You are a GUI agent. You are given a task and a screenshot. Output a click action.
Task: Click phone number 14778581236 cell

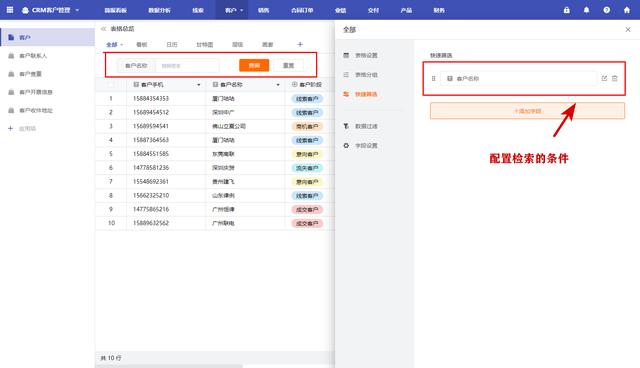(151, 168)
